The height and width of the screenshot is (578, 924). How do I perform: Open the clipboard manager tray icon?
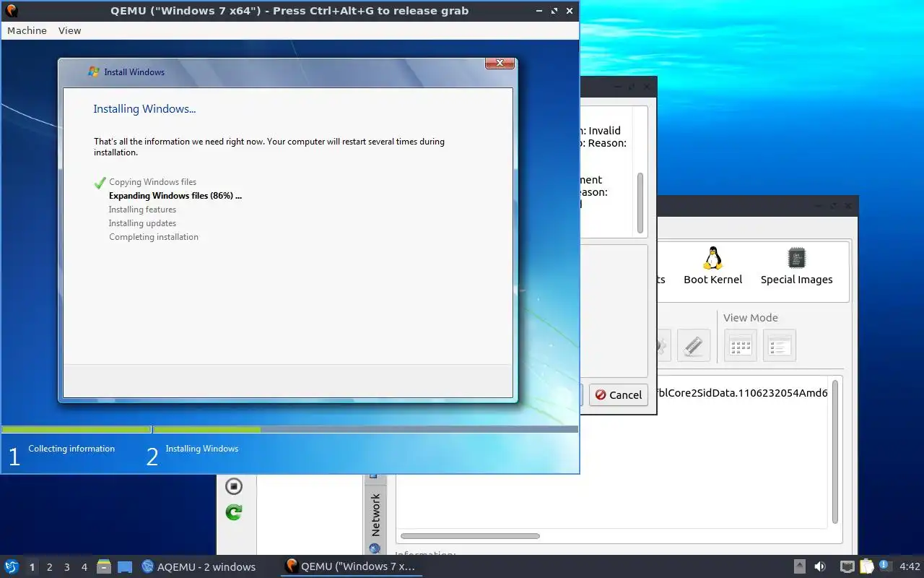[866, 566]
